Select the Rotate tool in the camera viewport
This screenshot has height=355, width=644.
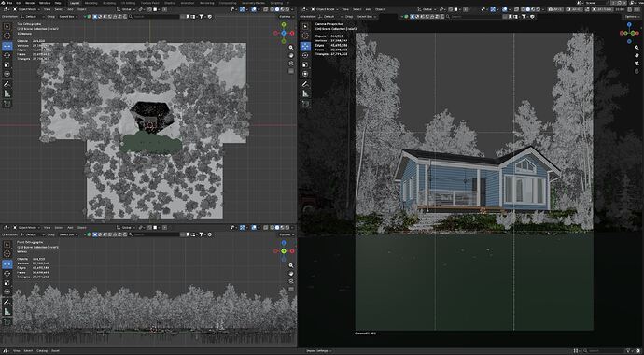point(305,55)
